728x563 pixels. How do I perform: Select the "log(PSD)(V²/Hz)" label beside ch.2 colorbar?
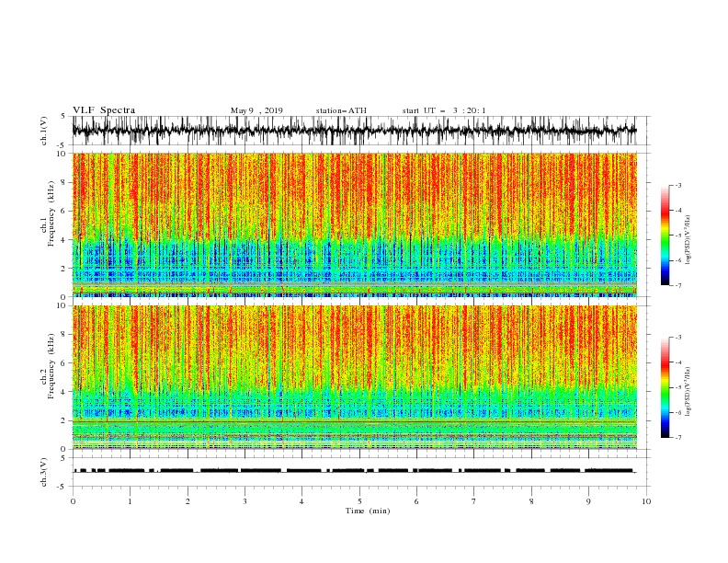(688, 391)
